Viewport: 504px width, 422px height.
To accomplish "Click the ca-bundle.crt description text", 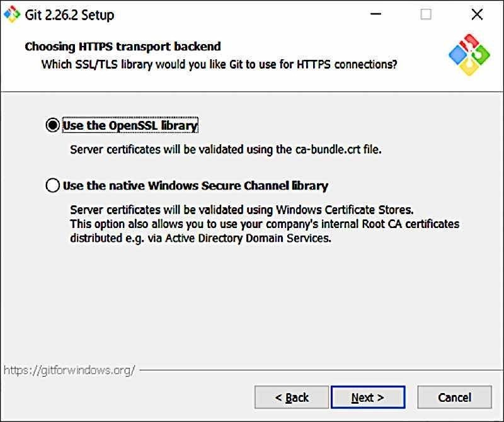I will [x=226, y=149].
